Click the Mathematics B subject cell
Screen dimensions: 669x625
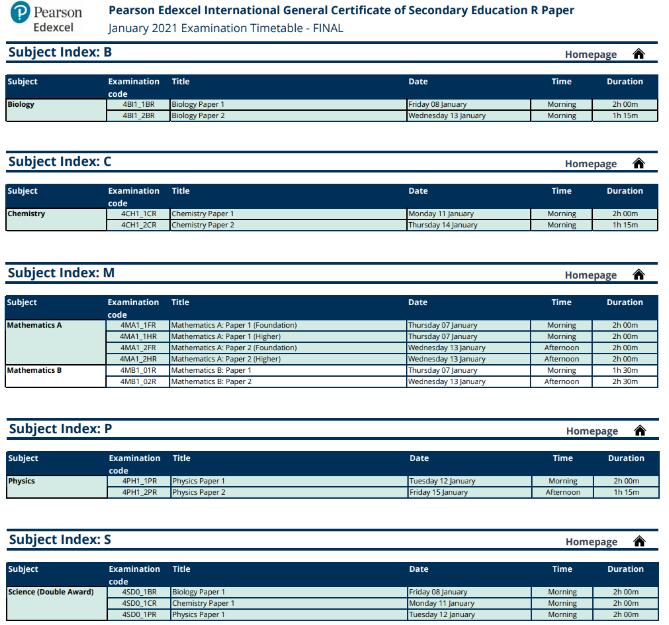tap(55, 376)
